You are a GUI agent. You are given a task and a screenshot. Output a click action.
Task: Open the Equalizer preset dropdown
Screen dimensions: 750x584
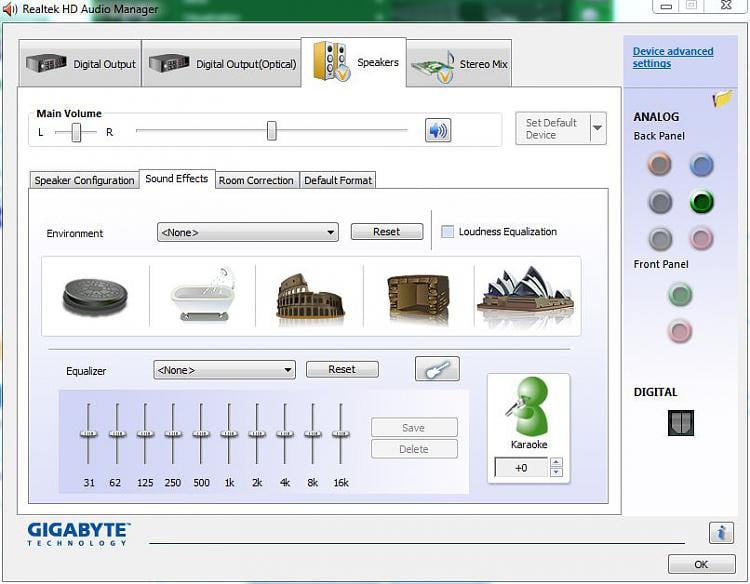pyautogui.click(x=224, y=370)
